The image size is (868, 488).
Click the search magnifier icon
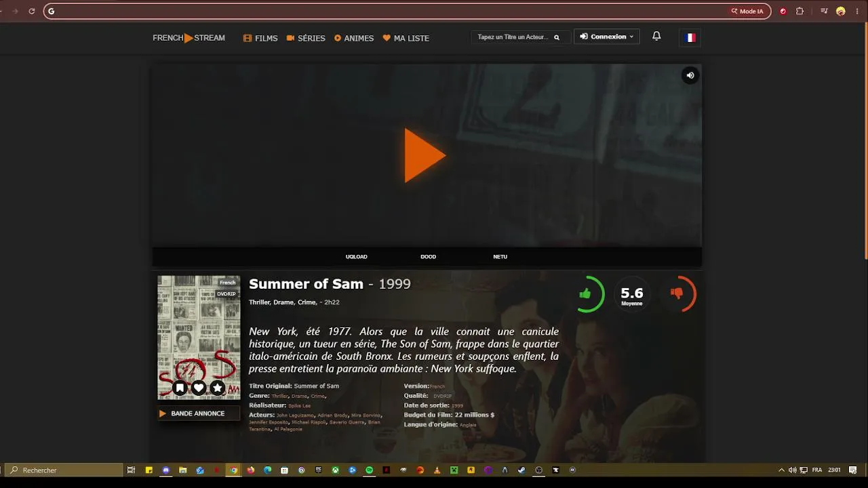557,37
